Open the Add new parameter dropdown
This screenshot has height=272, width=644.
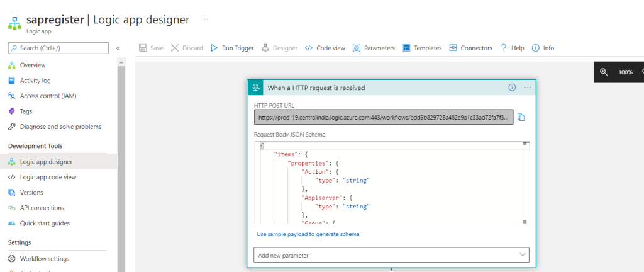click(391, 255)
